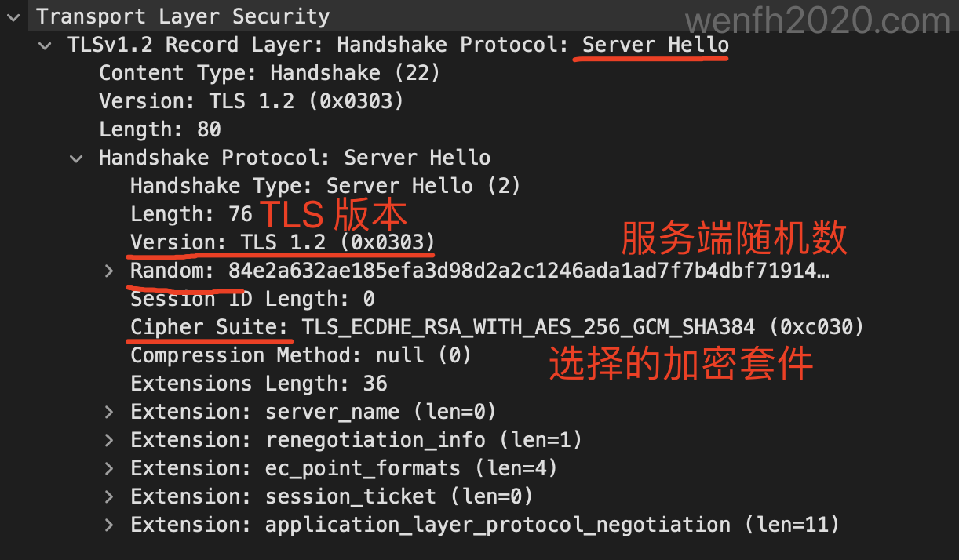This screenshot has height=560, width=959.
Task: Expand the server_name extension
Action: 108,411
